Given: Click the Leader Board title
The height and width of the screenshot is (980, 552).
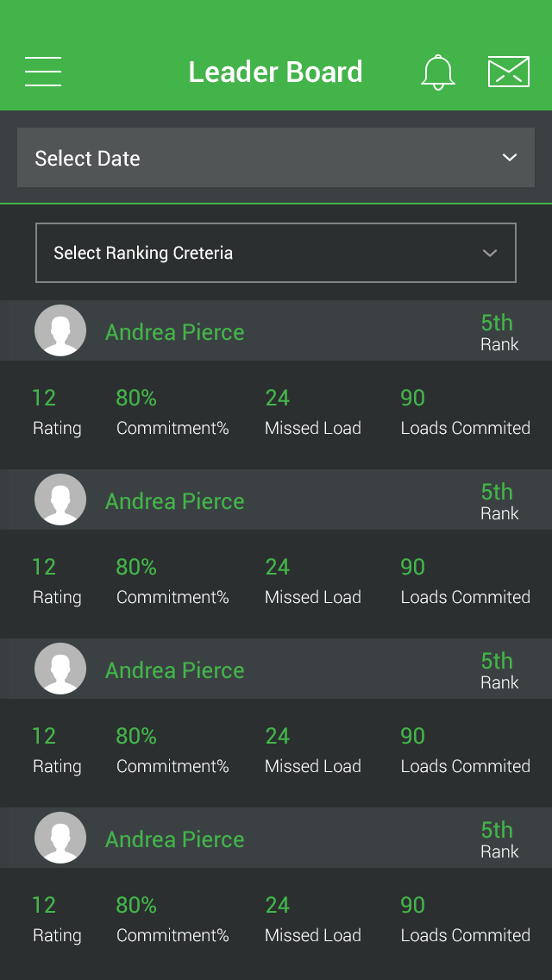Looking at the screenshot, I should coord(276,72).
